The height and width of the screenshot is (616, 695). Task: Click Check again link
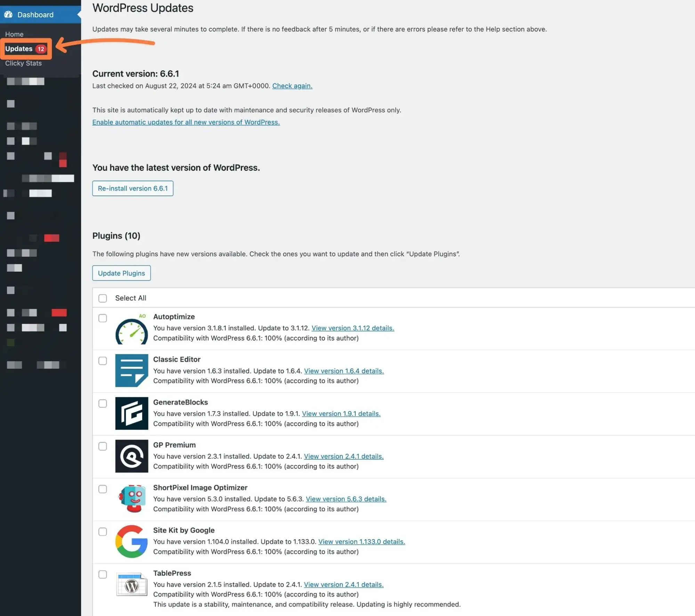[x=291, y=86]
